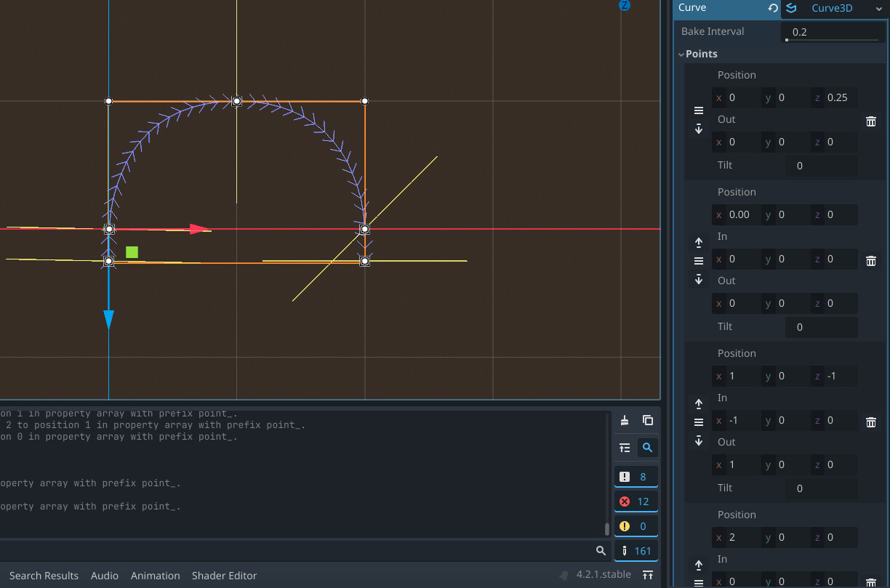Image resolution: width=890 pixels, height=588 pixels.
Task: Click the Curve3D resource icon
Action: (x=790, y=9)
